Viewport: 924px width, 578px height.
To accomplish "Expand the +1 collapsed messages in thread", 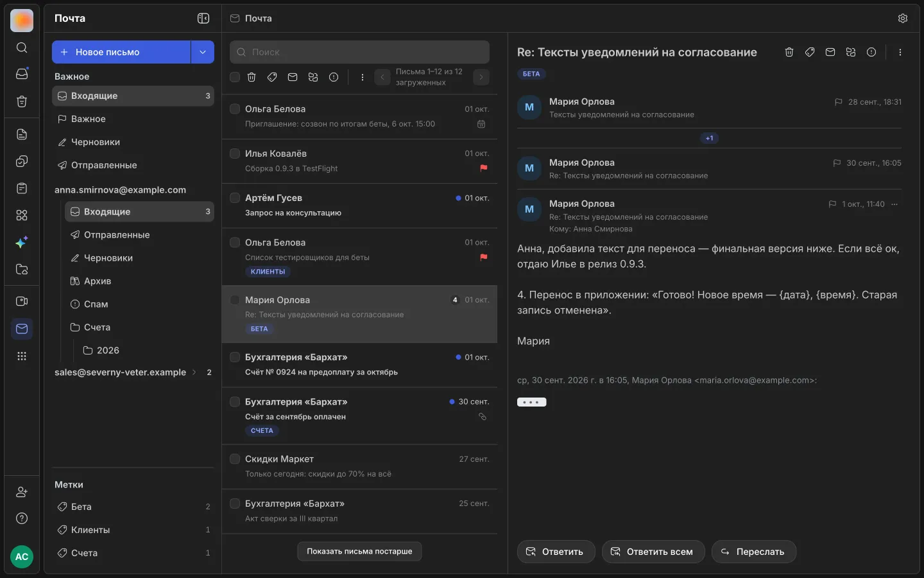I will tap(709, 138).
